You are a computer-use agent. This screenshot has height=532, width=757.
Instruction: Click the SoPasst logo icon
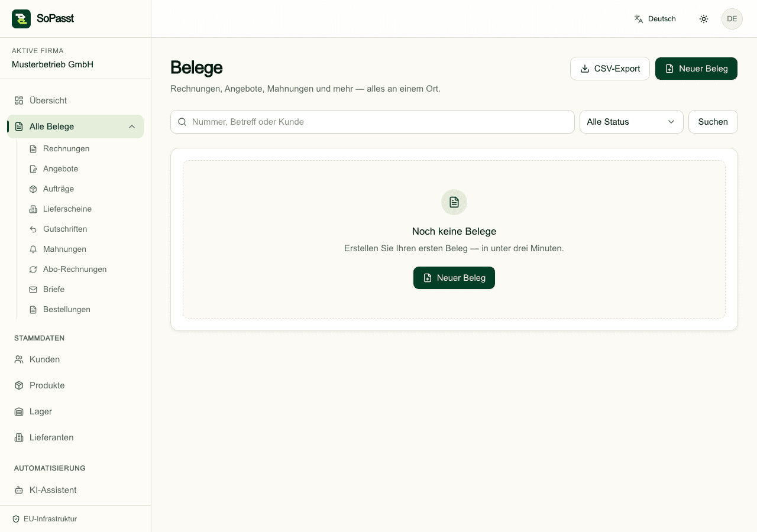pyautogui.click(x=21, y=19)
